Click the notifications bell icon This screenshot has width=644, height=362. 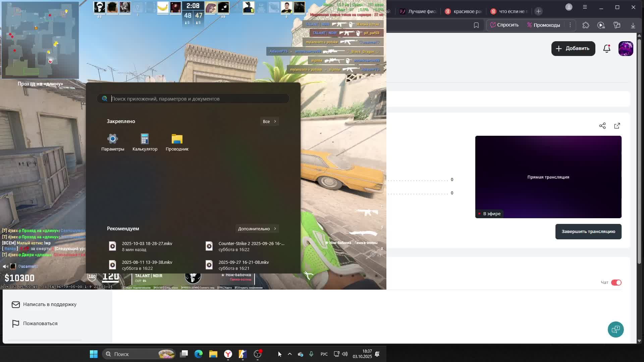coord(606,49)
